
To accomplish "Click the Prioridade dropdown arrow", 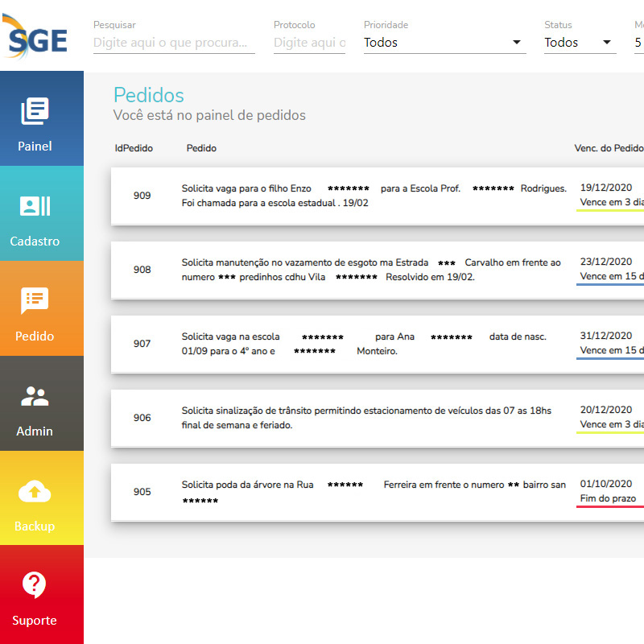I will [x=517, y=43].
